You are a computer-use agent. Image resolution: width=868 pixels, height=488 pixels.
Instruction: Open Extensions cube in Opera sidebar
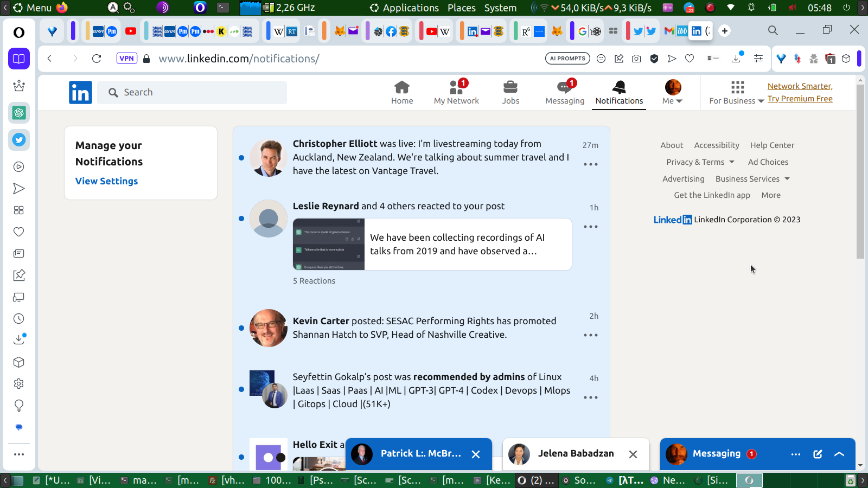pos(19,362)
